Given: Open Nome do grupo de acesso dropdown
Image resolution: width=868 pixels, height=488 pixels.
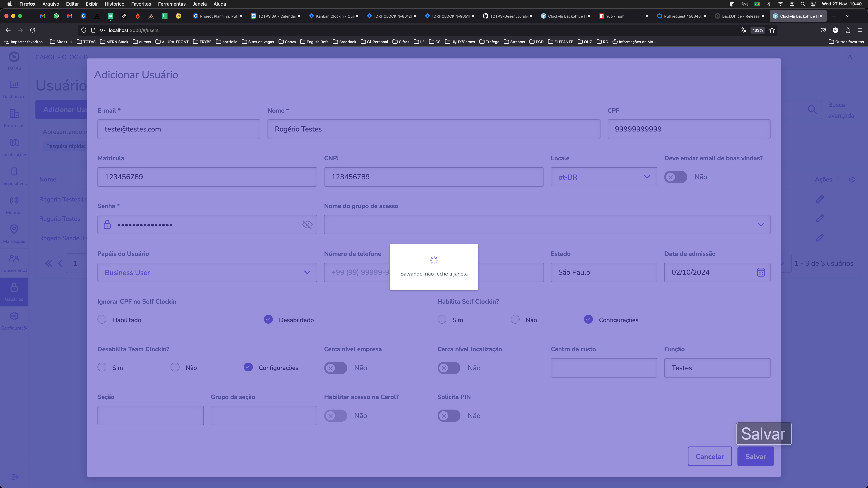Looking at the screenshot, I should (547, 225).
